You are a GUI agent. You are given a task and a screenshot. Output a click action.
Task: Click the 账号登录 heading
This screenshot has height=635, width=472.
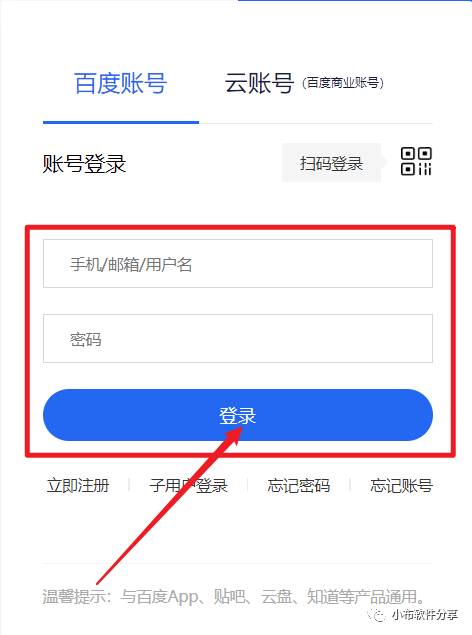pos(84,164)
